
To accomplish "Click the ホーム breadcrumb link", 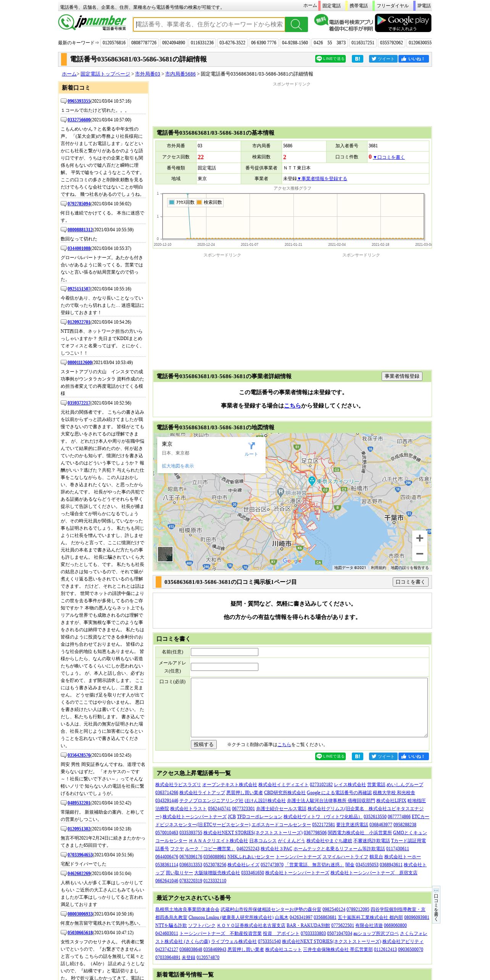I will (x=69, y=74).
